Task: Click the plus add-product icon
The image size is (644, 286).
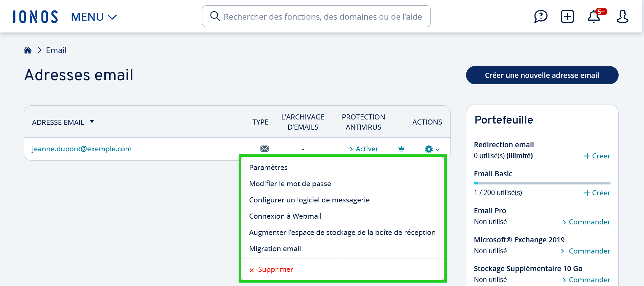Action: coord(567,16)
